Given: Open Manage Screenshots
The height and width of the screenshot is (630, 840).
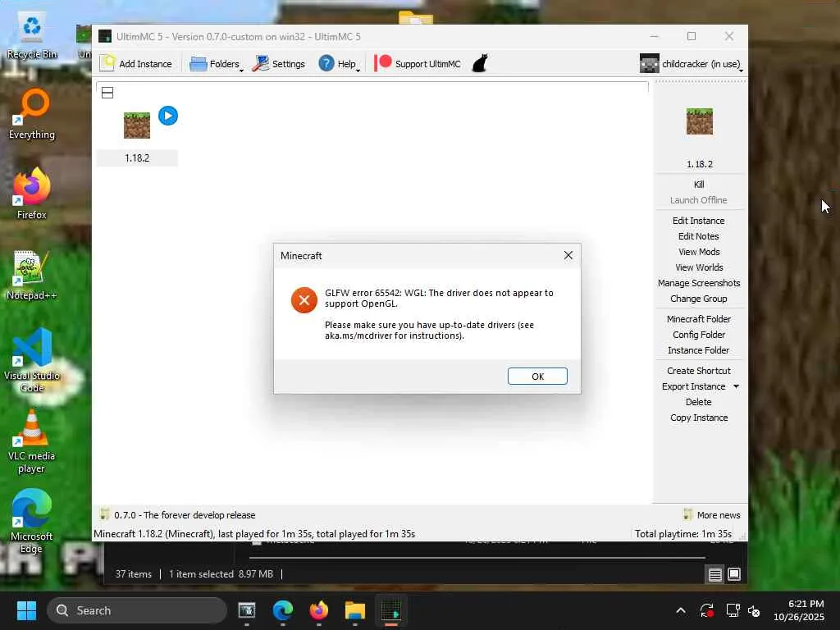Looking at the screenshot, I should tap(699, 283).
